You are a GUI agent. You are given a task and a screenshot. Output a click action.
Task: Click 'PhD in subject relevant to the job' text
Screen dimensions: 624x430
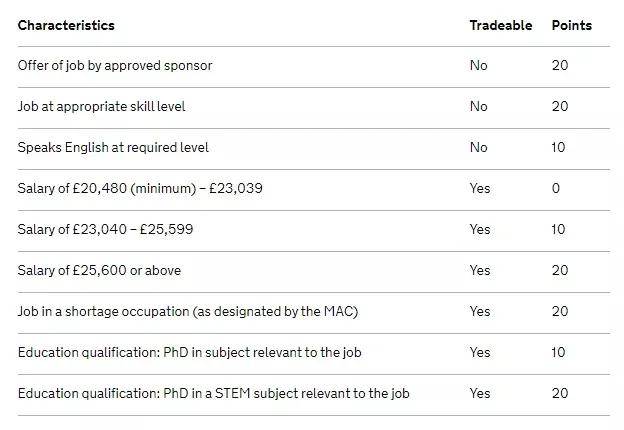[x=262, y=352]
